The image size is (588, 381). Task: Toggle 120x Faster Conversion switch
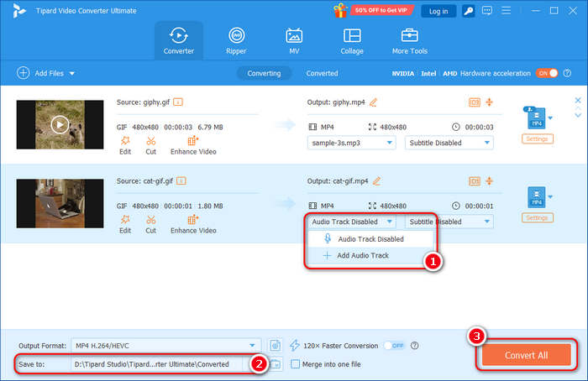(x=395, y=346)
